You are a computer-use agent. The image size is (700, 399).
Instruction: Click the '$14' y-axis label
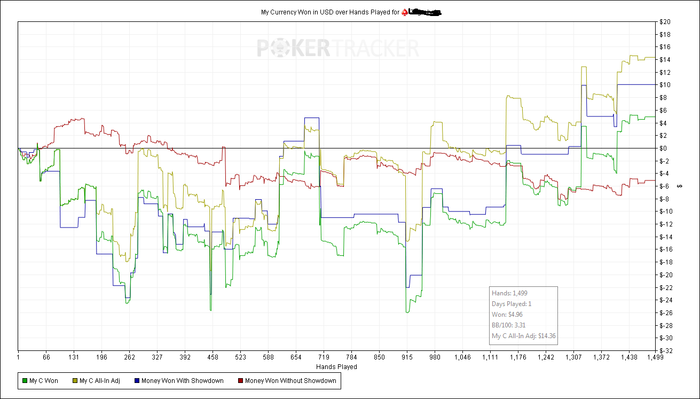[664, 60]
